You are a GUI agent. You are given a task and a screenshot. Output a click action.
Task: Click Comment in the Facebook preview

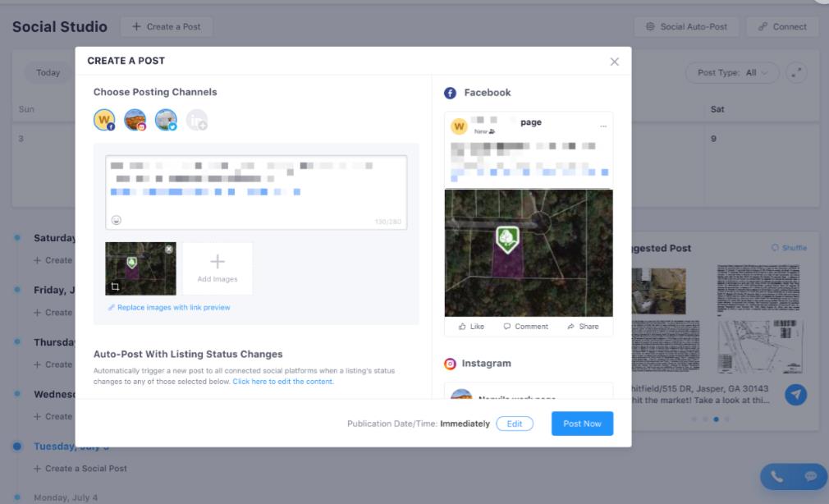pyautogui.click(x=525, y=327)
